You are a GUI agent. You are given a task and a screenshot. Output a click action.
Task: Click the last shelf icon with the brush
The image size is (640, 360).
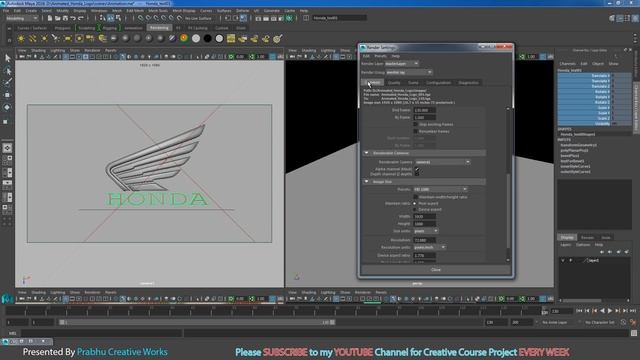278,39
